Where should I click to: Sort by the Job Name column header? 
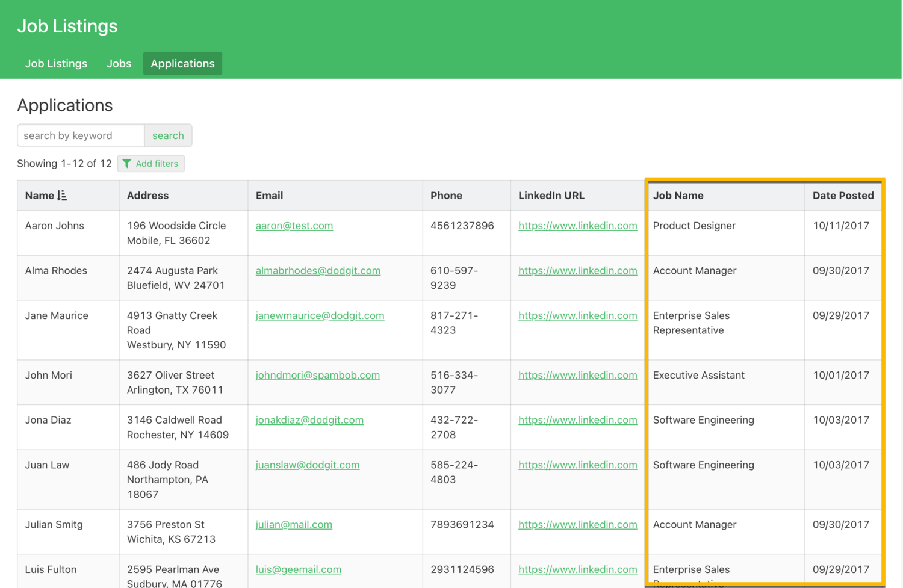(x=678, y=196)
